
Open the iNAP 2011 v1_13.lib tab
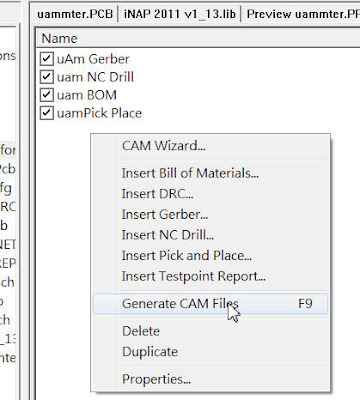tap(180, 14)
